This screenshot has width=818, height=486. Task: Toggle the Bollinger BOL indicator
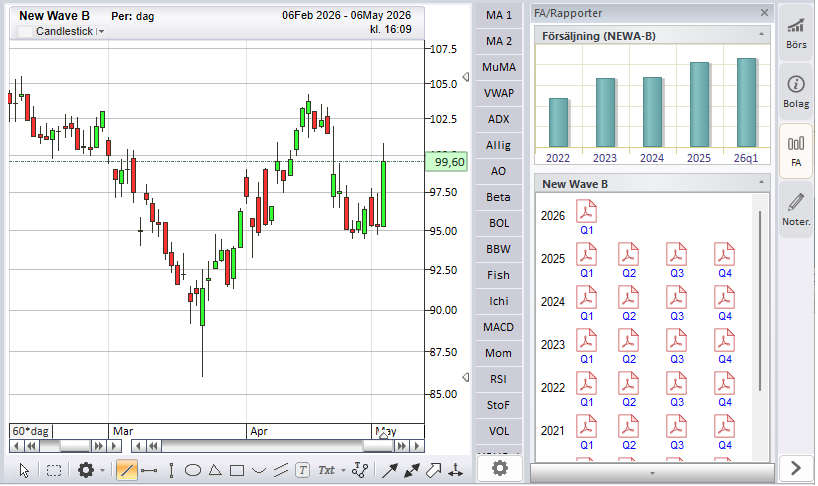499,223
